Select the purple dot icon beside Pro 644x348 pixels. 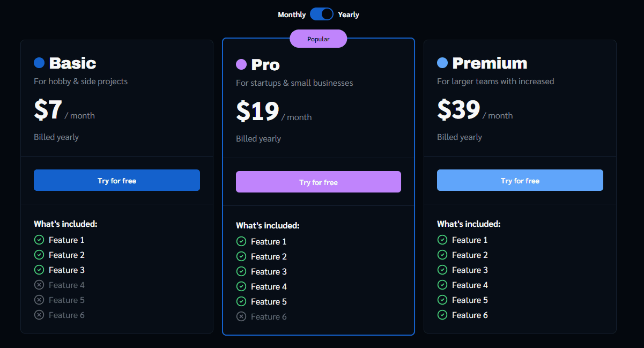[241, 64]
